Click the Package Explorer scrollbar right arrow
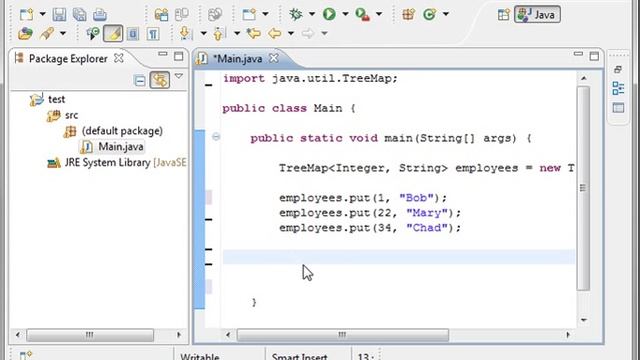This screenshot has width=640, height=360. click(179, 335)
